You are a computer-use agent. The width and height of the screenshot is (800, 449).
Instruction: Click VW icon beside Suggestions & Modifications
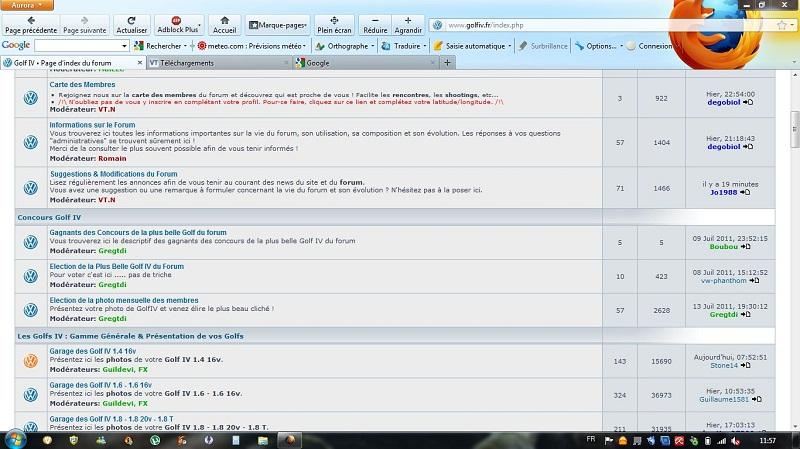point(31,188)
